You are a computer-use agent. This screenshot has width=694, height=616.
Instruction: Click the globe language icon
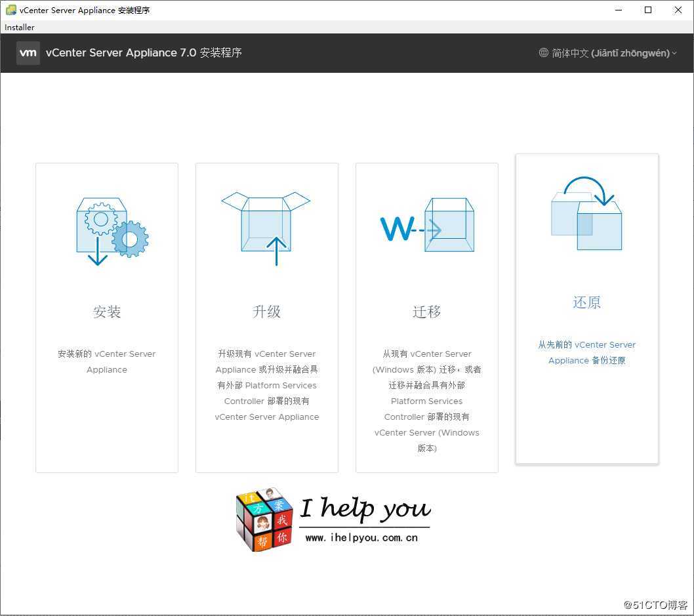pyautogui.click(x=544, y=52)
